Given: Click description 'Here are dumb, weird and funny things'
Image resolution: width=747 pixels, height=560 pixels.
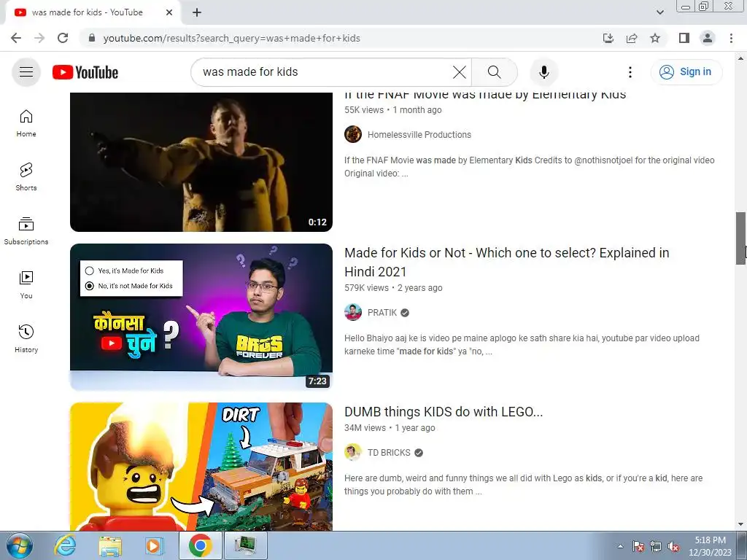Looking at the screenshot, I should coord(524,485).
